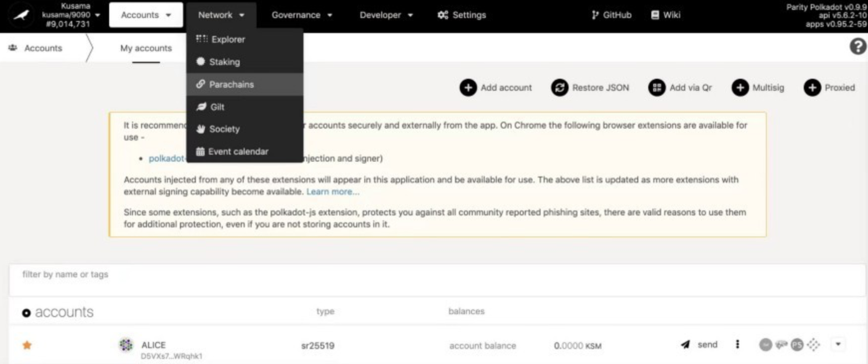Click the PS explorer badge icon
Image resolution: width=868 pixels, height=364 pixels.
coord(797,345)
